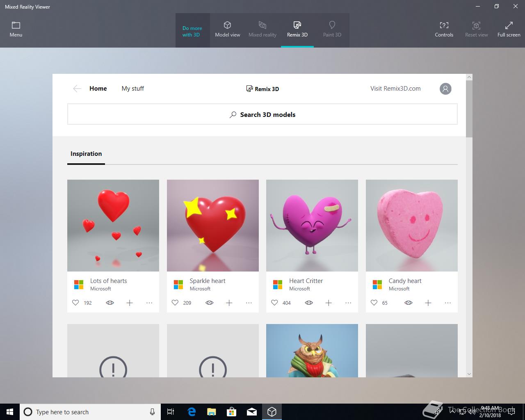Open more options for Lots of hearts

pos(149,303)
